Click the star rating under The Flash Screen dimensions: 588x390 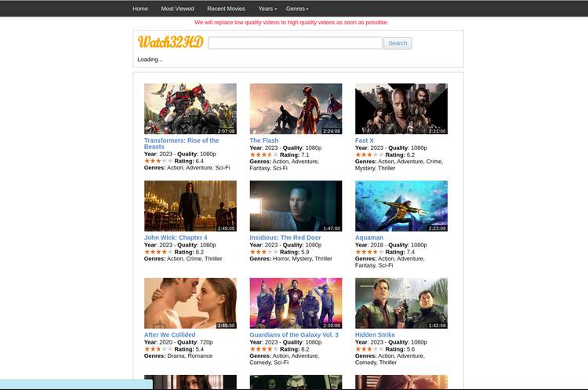(x=264, y=155)
